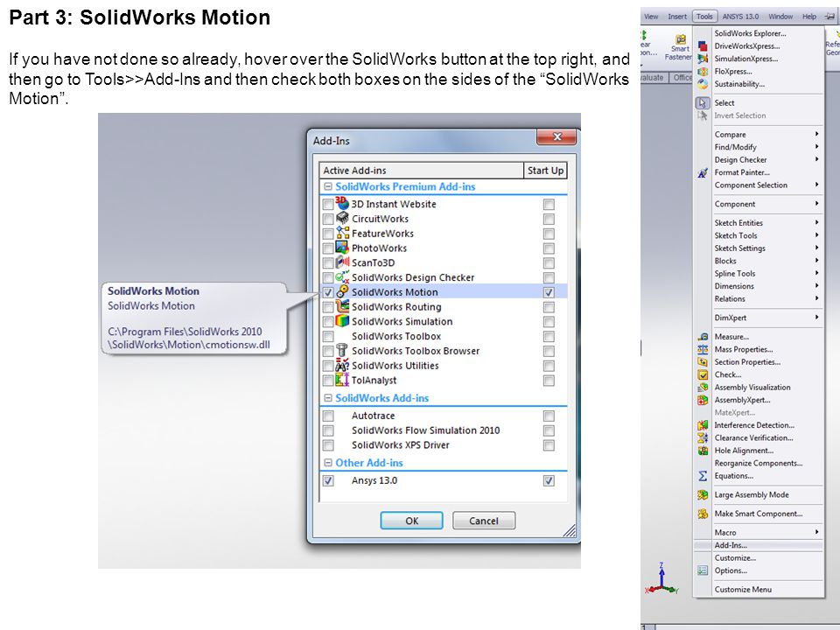
Task: Click the Assembly Visualization icon
Action: [x=703, y=388]
